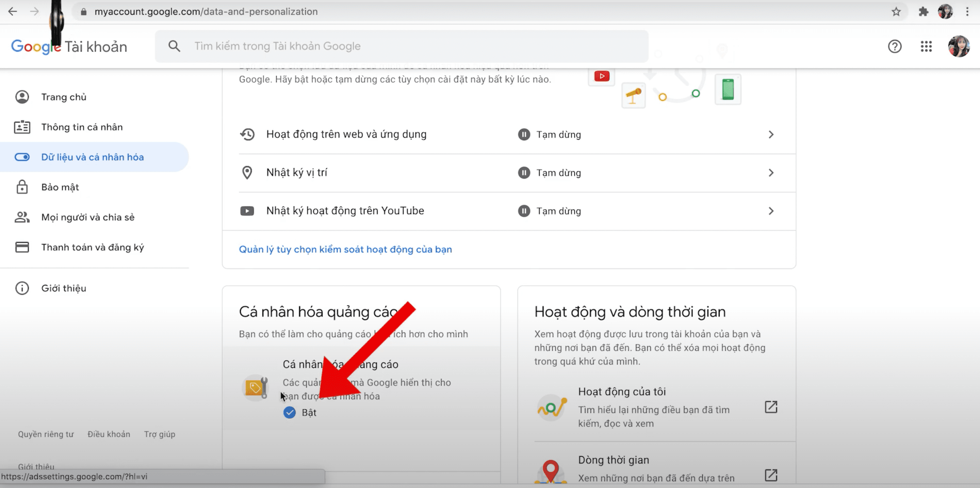Image resolution: width=980 pixels, height=488 pixels.
Task: Go to Bảo mật in sidebar
Action: pos(60,187)
